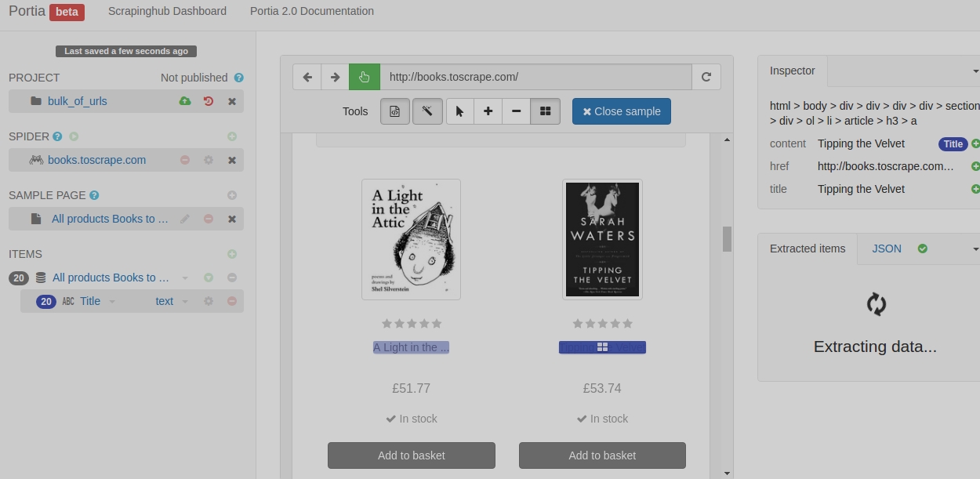Viewport: 980px width, 479px height.
Task: Add annotation for title attribute with plus
Action: (975, 189)
